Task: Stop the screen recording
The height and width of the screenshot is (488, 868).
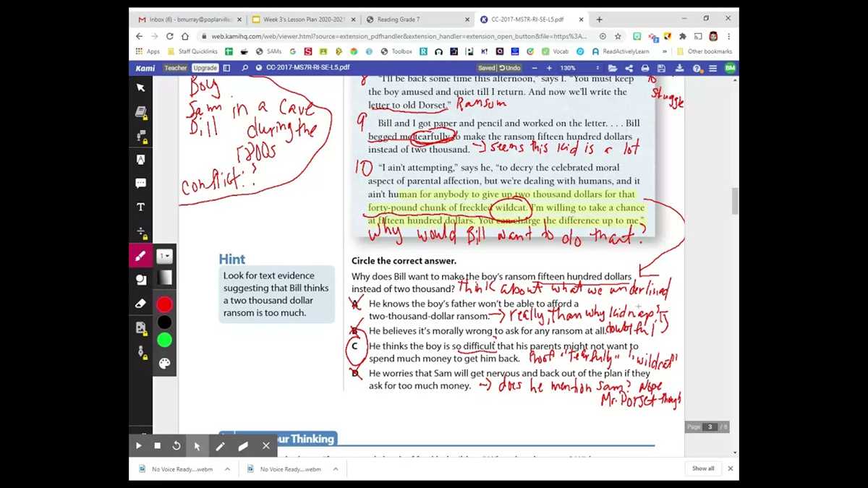Action: 157,446
